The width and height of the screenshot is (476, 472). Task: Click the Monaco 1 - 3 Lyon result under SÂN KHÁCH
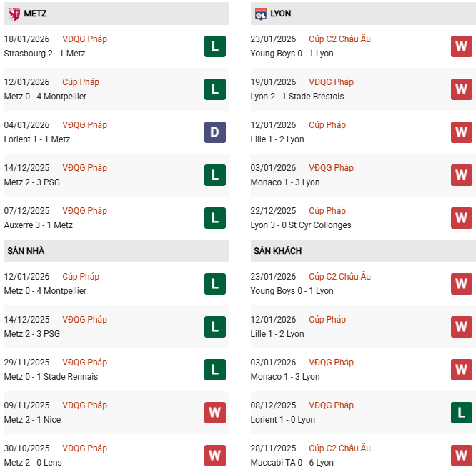pyautogui.click(x=285, y=377)
